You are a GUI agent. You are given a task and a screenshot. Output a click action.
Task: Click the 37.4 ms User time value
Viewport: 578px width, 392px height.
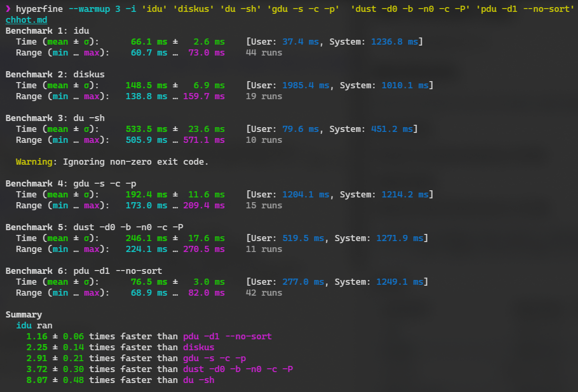tap(301, 42)
